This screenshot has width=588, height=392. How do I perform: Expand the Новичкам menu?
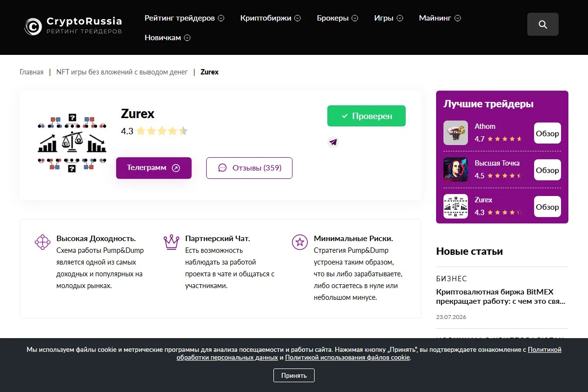pyautogui.click(x=168, y=38)
